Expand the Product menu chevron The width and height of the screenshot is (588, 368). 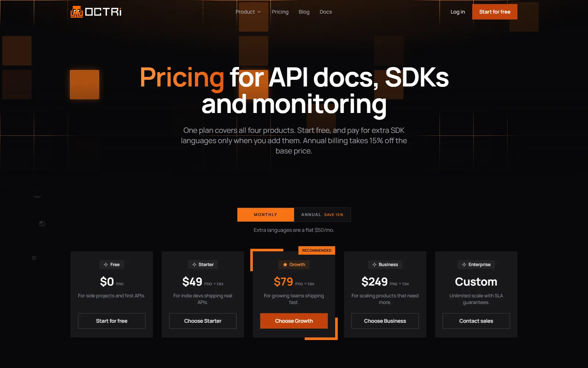point(259,12)
